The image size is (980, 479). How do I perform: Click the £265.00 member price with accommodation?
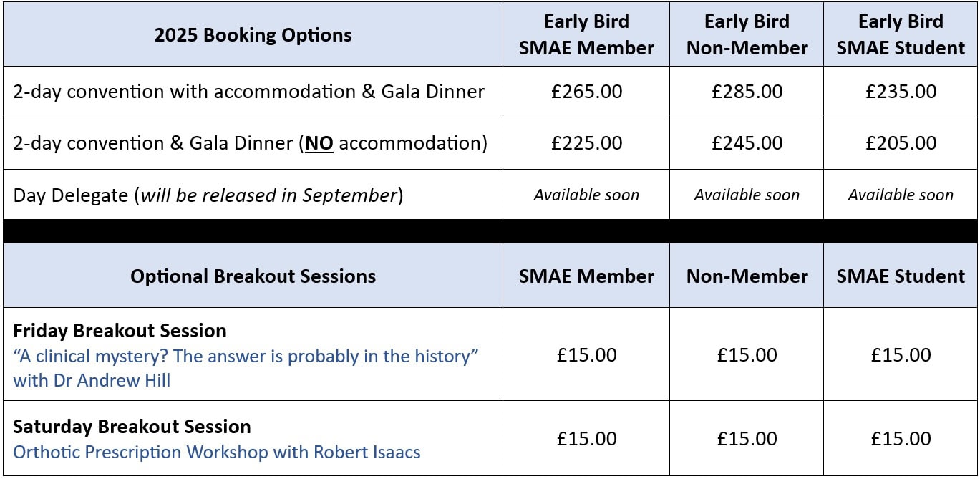point(586,92)
